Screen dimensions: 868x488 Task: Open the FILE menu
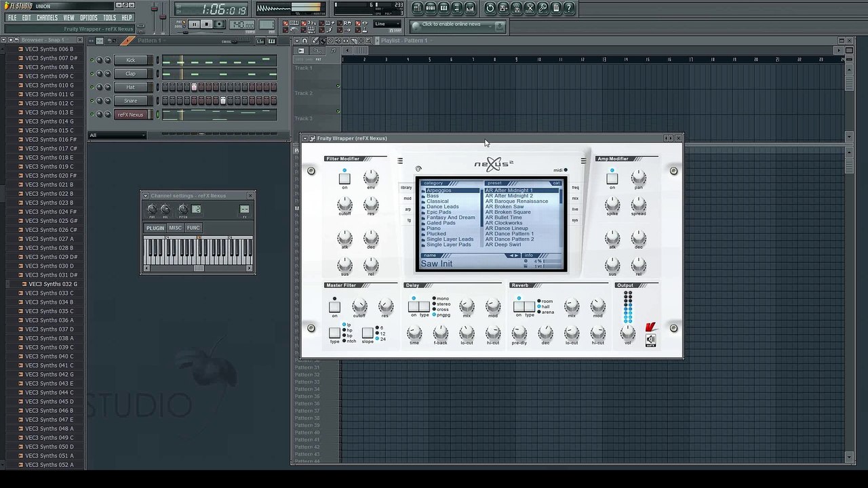12,18
